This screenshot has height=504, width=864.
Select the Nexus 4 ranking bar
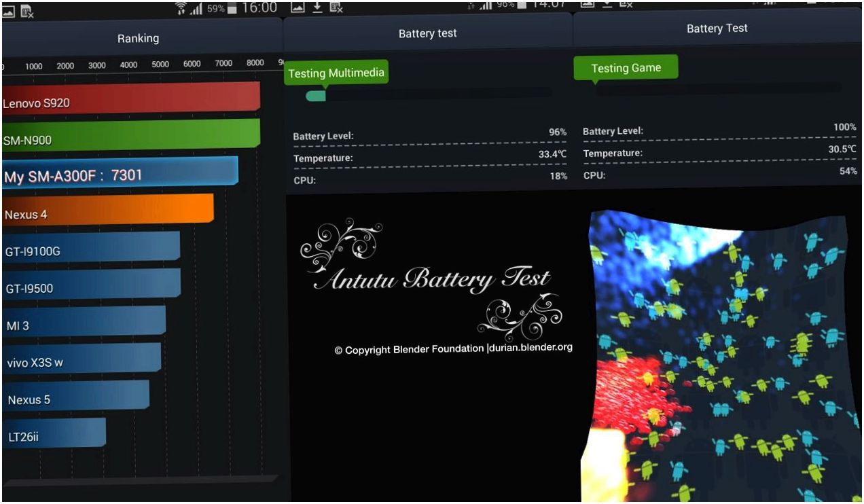108,210
